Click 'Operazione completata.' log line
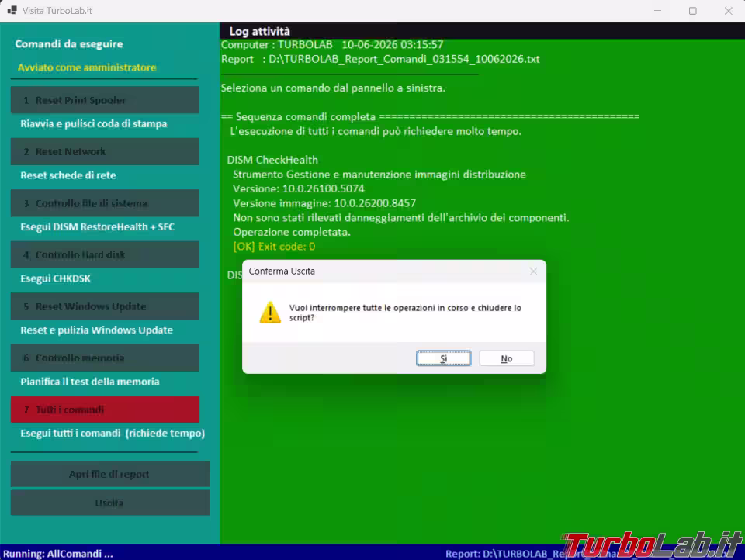This screenshot has width=745, height=560. (291, 232)
